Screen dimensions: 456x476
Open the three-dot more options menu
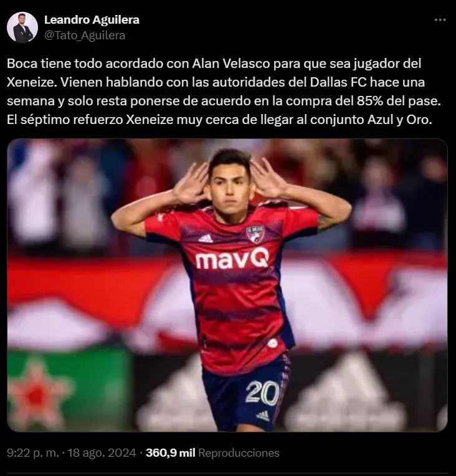[x=440, y=20]
